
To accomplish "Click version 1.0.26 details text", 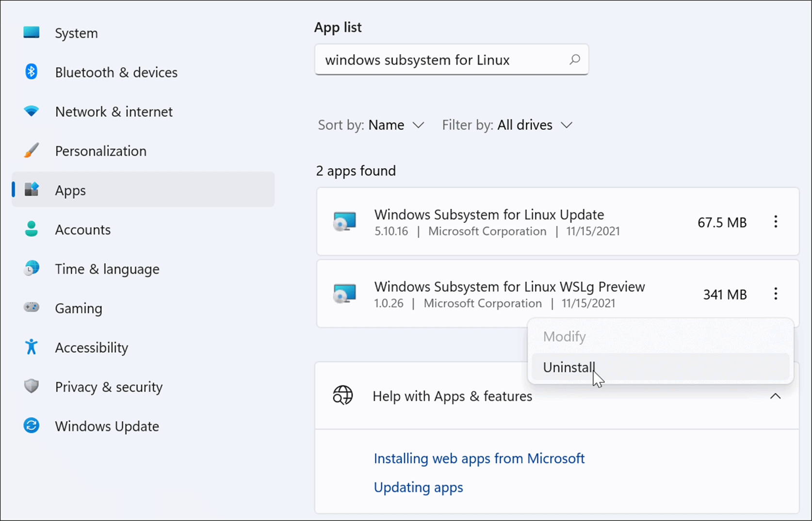I will (494, 303).
